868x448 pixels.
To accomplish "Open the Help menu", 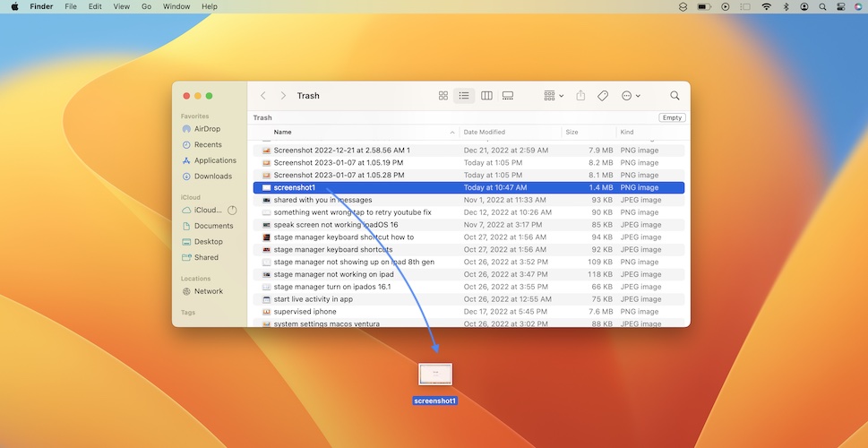I will pyautogui.click(x=210, y=6).
